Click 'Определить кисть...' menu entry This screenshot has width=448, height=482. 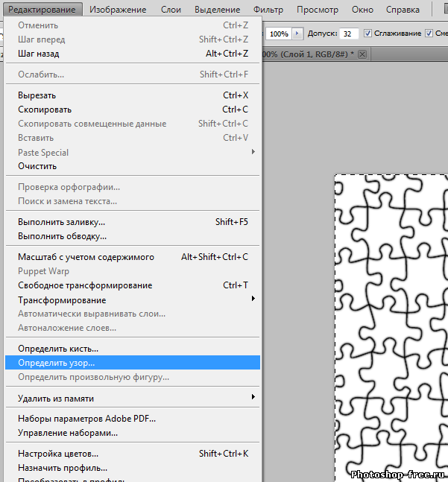pyautogui.click(x=58, y=349)
